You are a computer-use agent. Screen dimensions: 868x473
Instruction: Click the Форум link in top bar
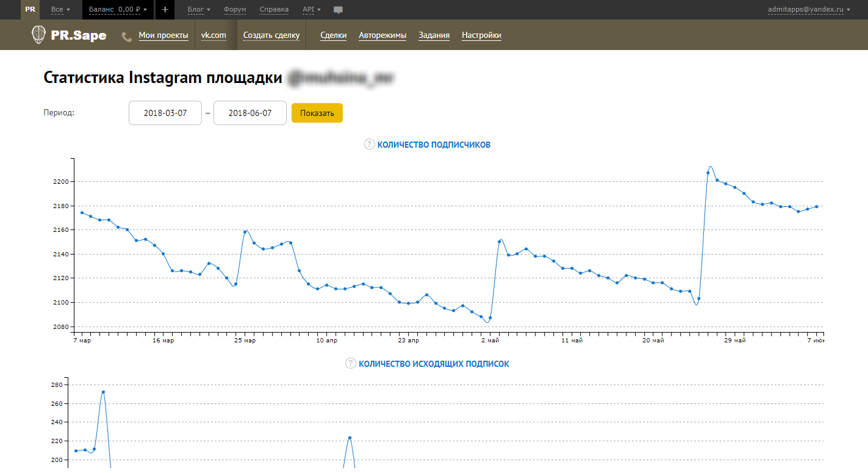click(235, 10)
